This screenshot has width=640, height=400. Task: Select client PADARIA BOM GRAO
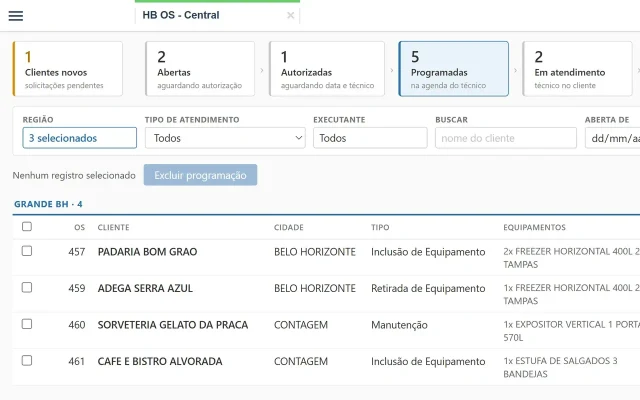click(x=147, y=252)
